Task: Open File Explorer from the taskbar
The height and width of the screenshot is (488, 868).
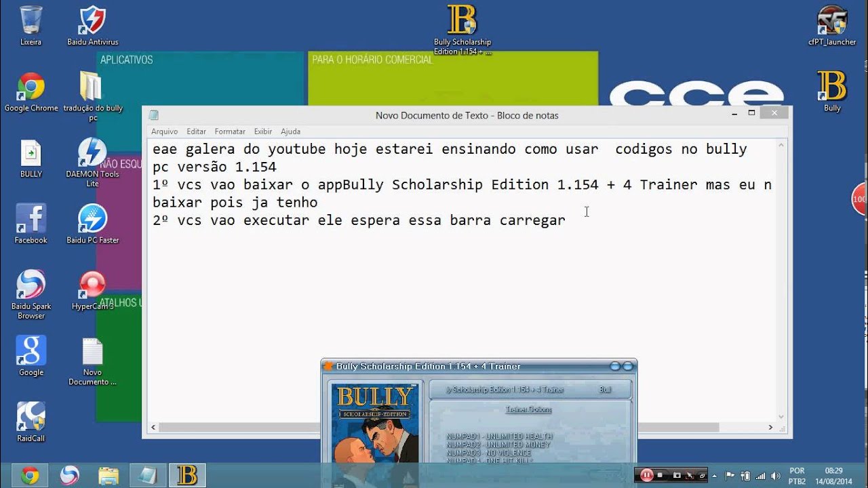Action: (x=108, y=475)
